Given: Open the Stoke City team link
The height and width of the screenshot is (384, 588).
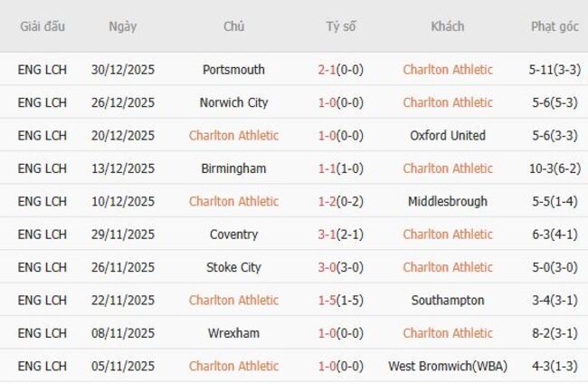Looking at the screenshot, I should click(234, 267).
